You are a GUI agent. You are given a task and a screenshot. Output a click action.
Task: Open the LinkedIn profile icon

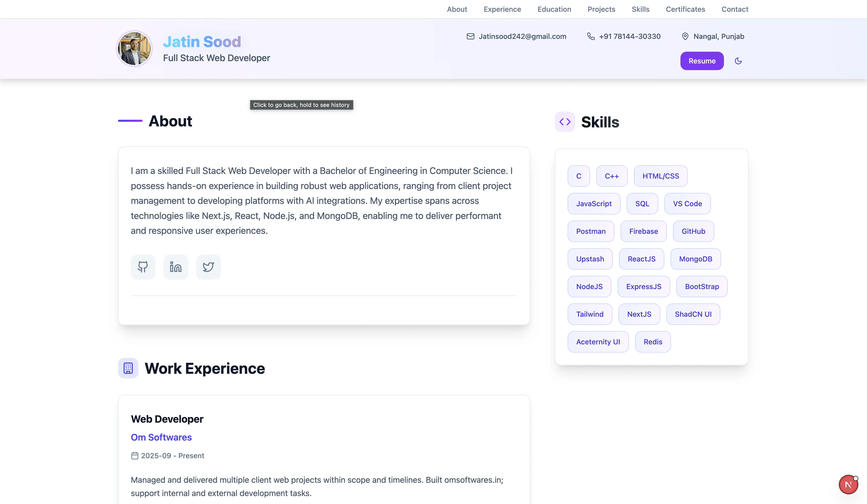176,267
